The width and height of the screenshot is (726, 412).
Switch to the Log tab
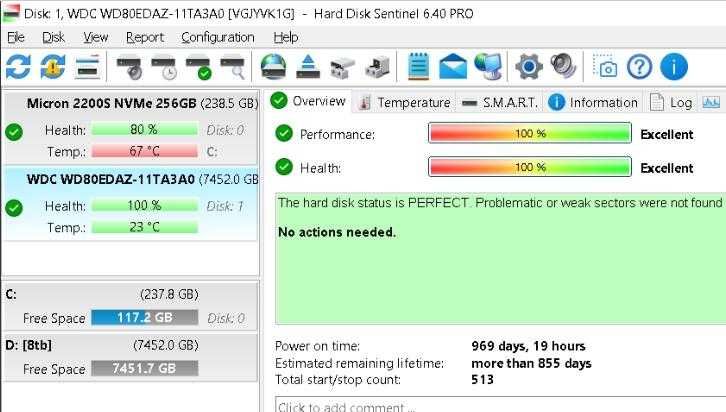(x=671, y=102)
